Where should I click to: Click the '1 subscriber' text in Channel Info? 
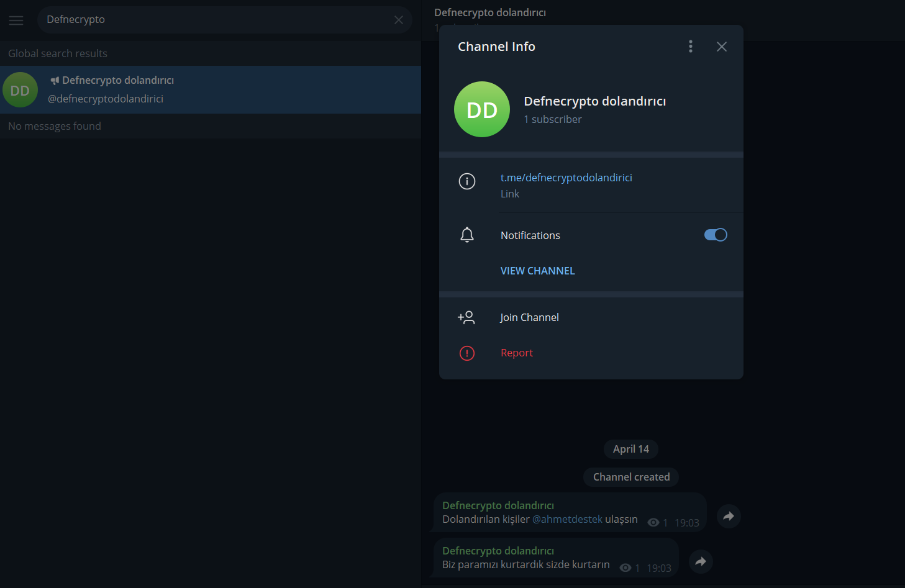[x=553, y=119]
